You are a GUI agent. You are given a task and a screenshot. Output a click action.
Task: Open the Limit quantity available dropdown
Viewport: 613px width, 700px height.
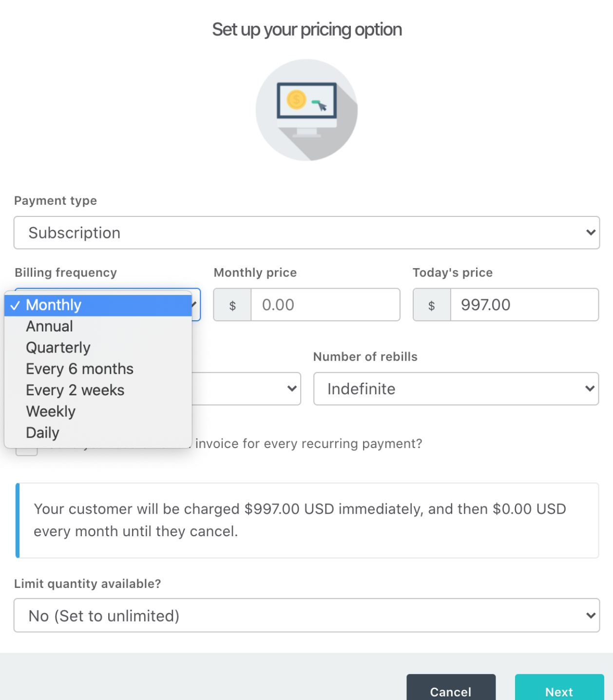[x=306, y=616]
